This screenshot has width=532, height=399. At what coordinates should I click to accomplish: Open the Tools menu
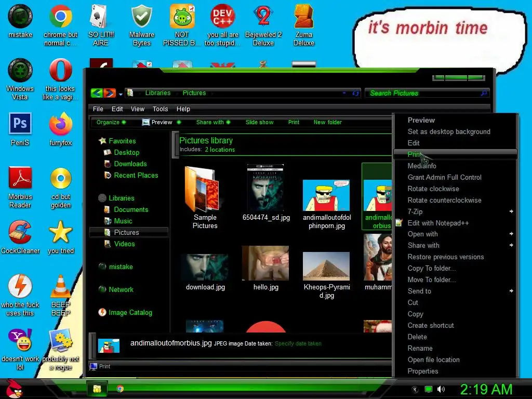point(160,109)
